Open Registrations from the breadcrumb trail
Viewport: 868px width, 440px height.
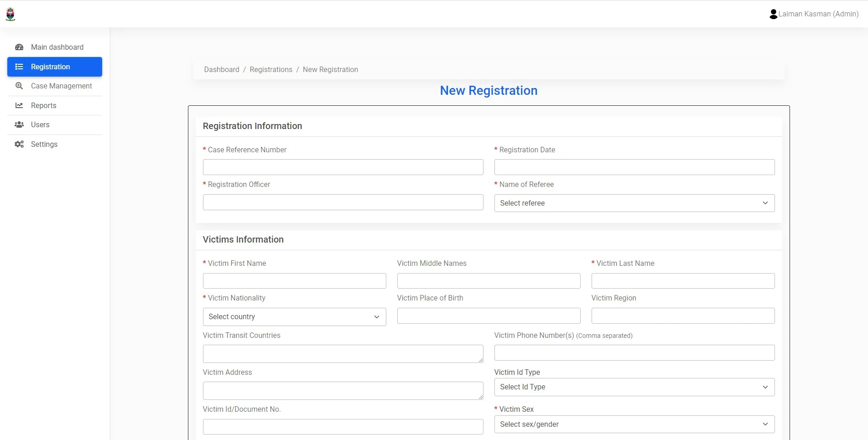click(271, 69)
